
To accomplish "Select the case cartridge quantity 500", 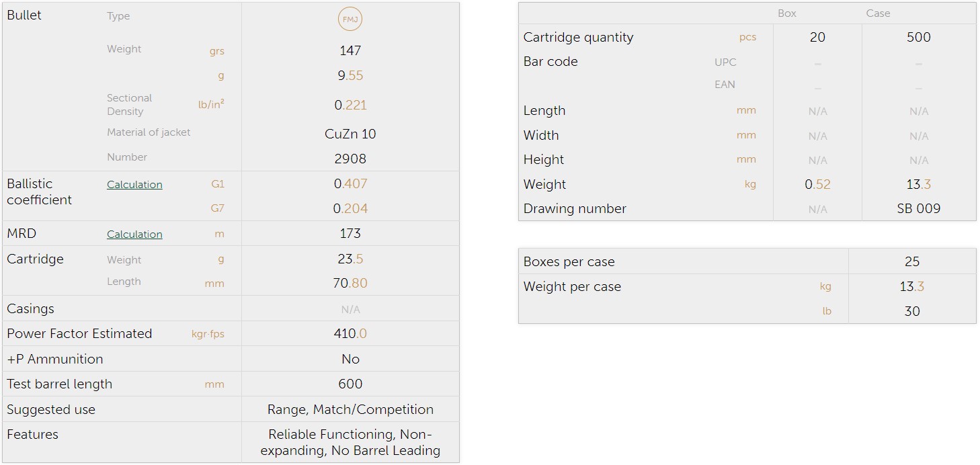I will pyautogui.click(x=918, y=38).
